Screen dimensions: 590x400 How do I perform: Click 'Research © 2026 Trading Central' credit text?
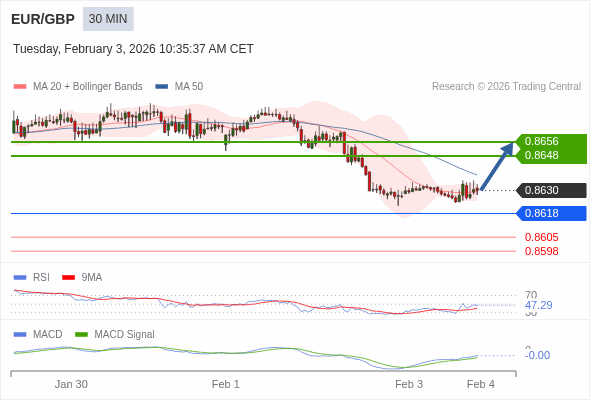point(506,87)
